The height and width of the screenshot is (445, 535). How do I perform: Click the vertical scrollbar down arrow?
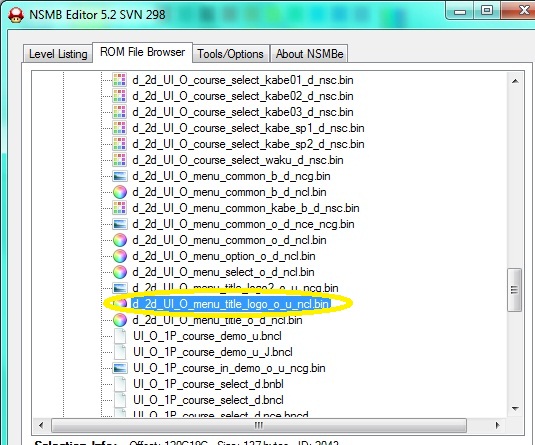coord(515,408)
